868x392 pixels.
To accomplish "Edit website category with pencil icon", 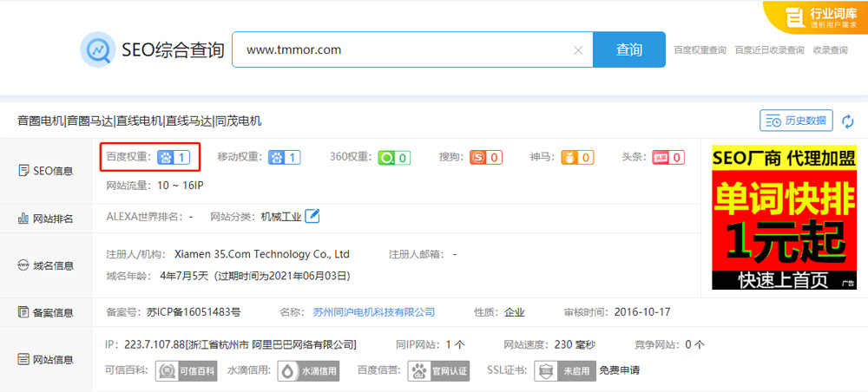I will click(312, 216).
